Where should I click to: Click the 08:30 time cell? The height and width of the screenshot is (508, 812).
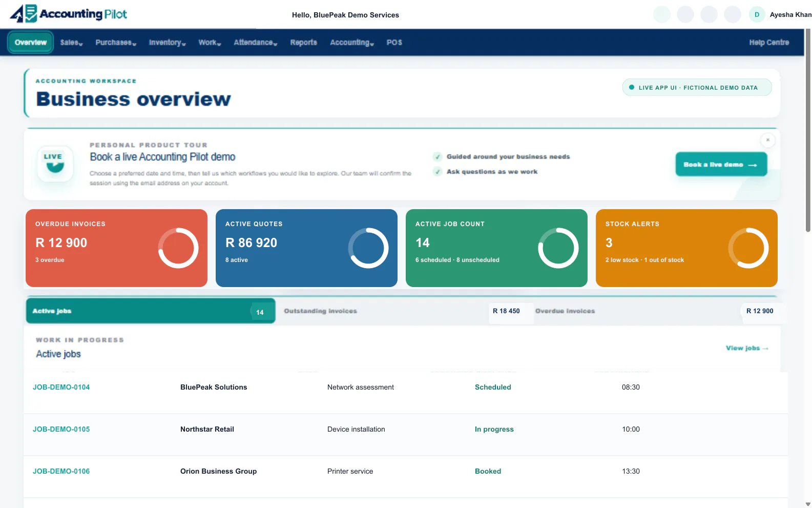coord(631,387)
